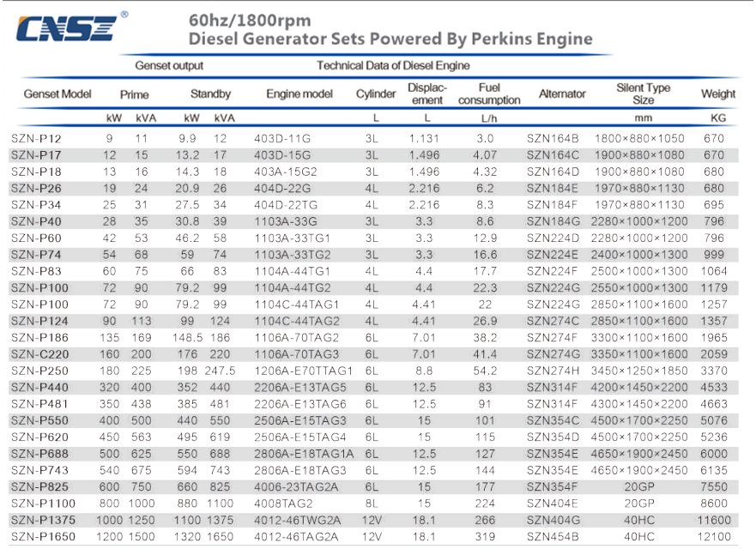
Task: Select alternator "SZN184G"
Action: click(x=553, y=221)
